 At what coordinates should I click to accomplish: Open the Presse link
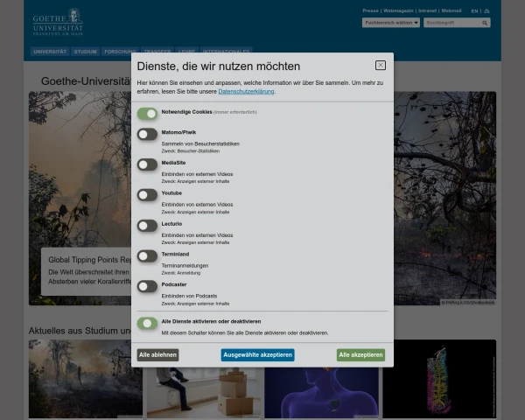[370, 10]
